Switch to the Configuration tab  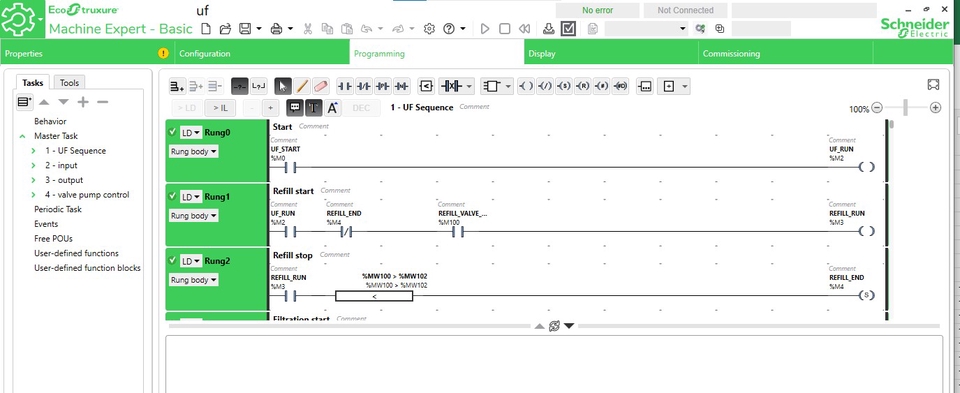(204, 54)
